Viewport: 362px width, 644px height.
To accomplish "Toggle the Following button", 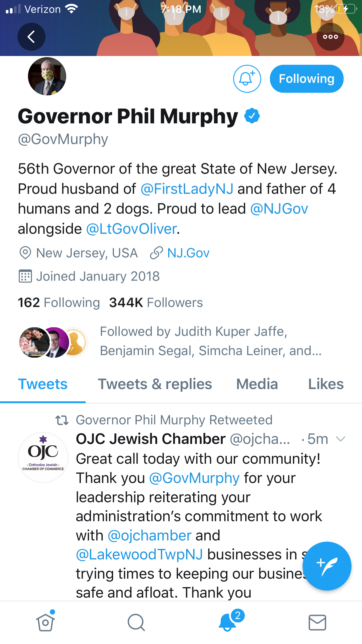I will (x=307, y=79).
